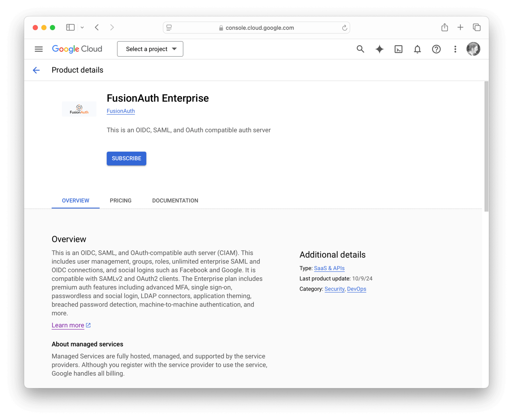Click the Google Cloud logo
Screen dimensions: 513x420
(x=77, y=49)
